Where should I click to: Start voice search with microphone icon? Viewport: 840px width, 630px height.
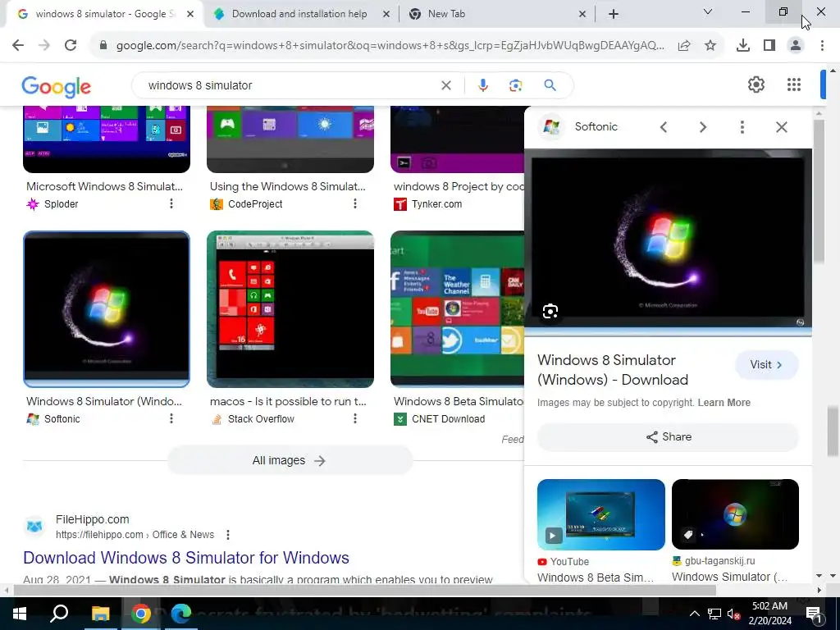[x=482, y=85]
